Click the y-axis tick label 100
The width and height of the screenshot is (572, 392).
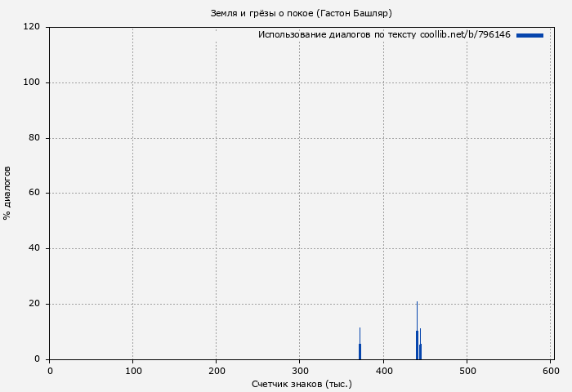pyautogui.click(x=33, y=82)
